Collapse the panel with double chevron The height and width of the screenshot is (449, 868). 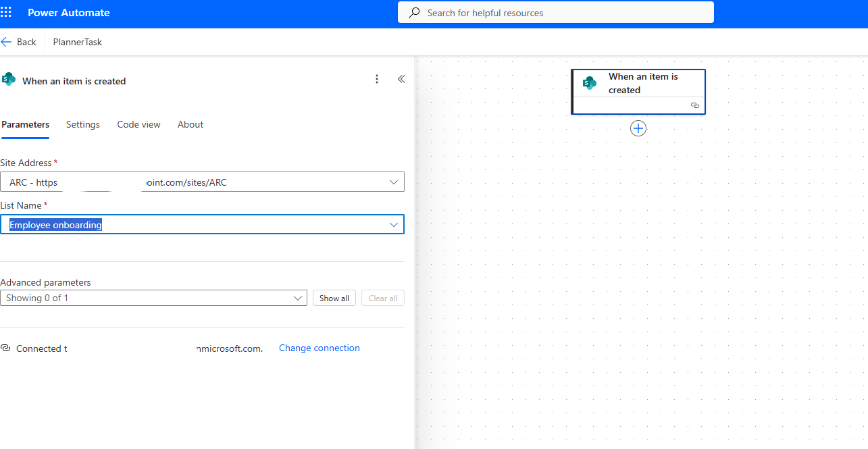click(401, 80)
